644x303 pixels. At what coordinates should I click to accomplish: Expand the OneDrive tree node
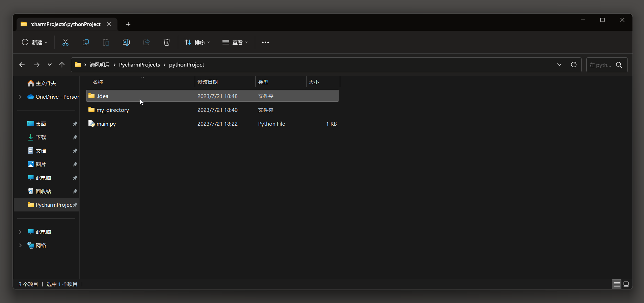pos(20,97)
